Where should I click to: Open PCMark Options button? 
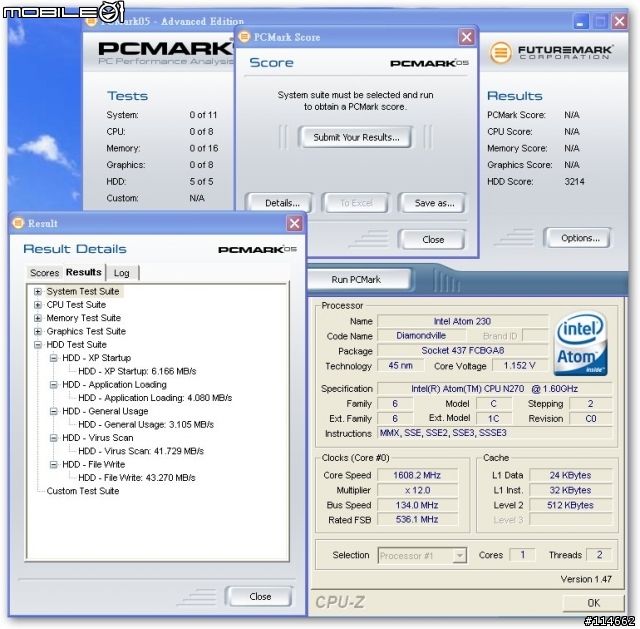(580, 238)
